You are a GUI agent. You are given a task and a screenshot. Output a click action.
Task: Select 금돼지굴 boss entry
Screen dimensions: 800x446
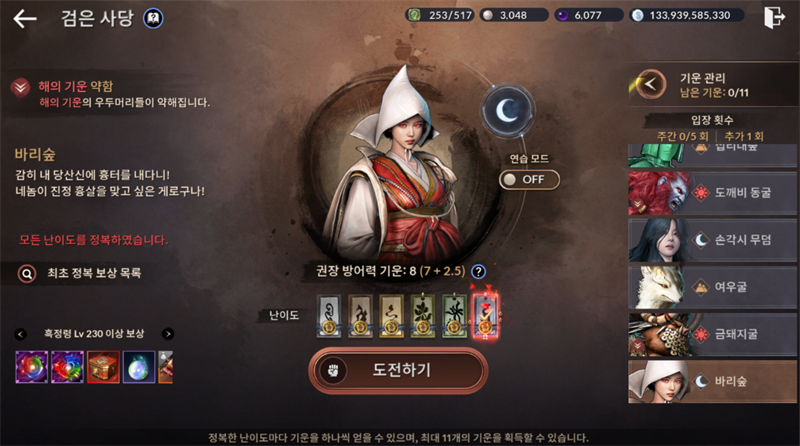point(712,334)
